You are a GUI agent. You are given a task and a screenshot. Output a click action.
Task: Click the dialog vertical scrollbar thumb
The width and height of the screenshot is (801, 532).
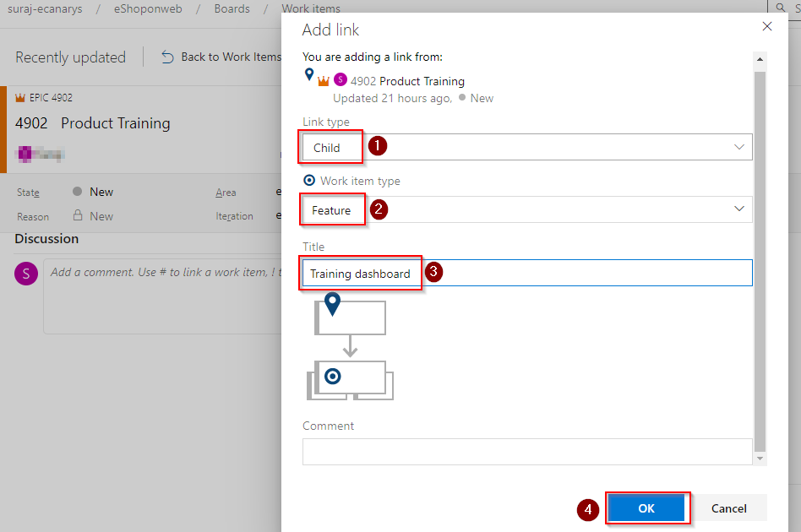click(760, 262)
